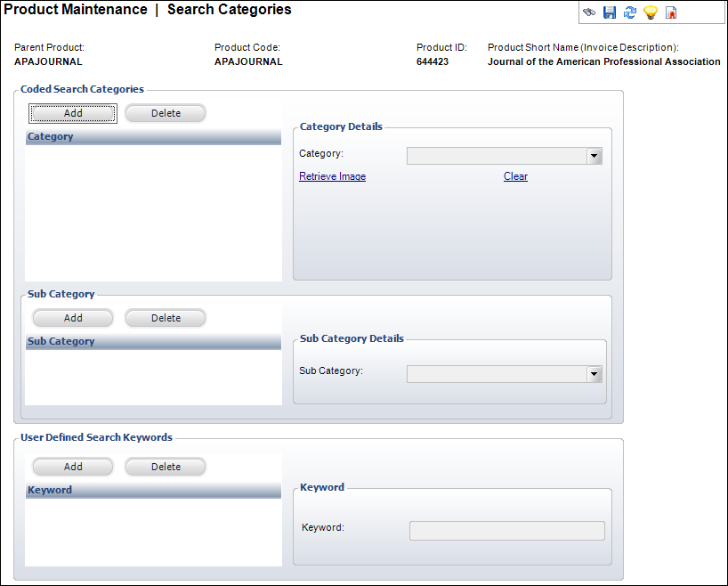Click the Category list column header
This screenshot has height=586, width=728.
(153, 136)
